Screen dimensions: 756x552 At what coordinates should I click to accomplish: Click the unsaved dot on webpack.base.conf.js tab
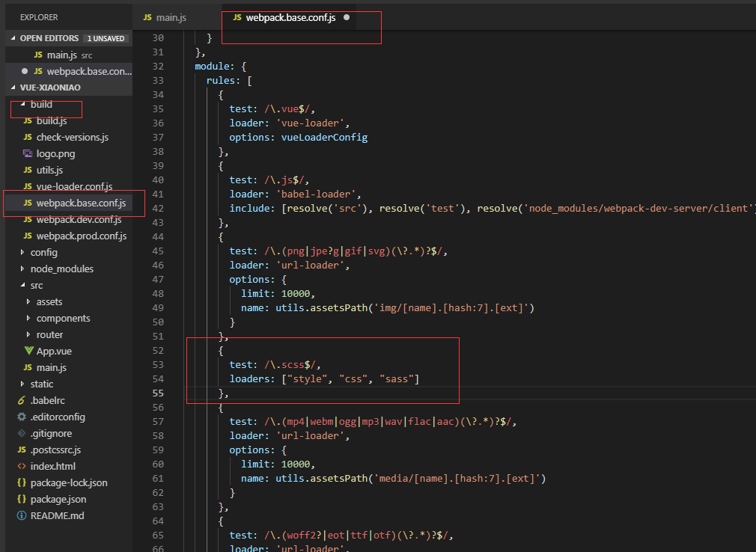(x=346, y=17)
